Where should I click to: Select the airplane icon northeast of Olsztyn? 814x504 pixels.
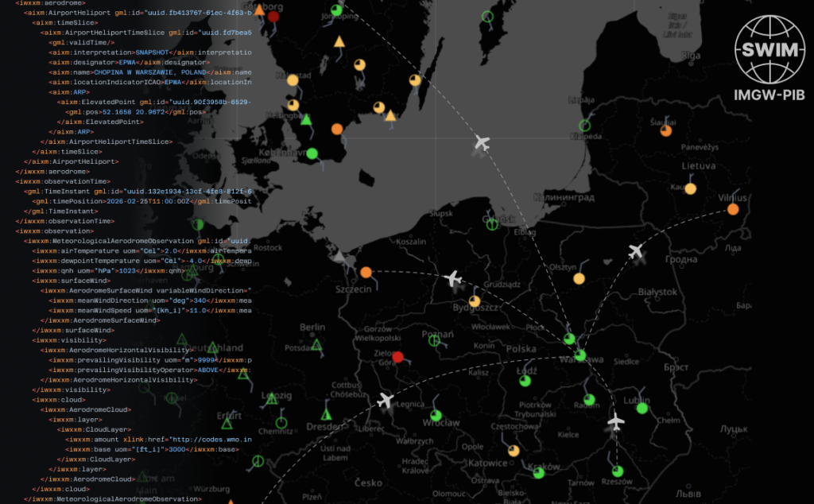[x=635, y=251]
